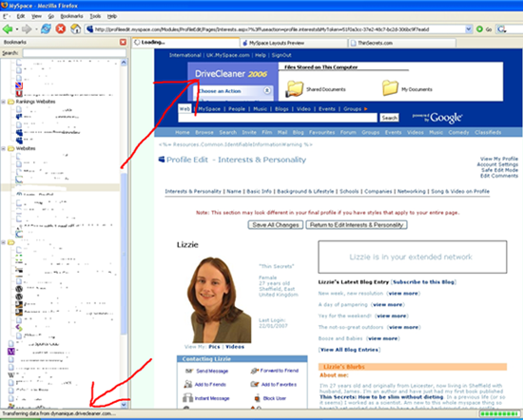Click View All Blog Entries link
523x420 pixels.
(350, 350)
